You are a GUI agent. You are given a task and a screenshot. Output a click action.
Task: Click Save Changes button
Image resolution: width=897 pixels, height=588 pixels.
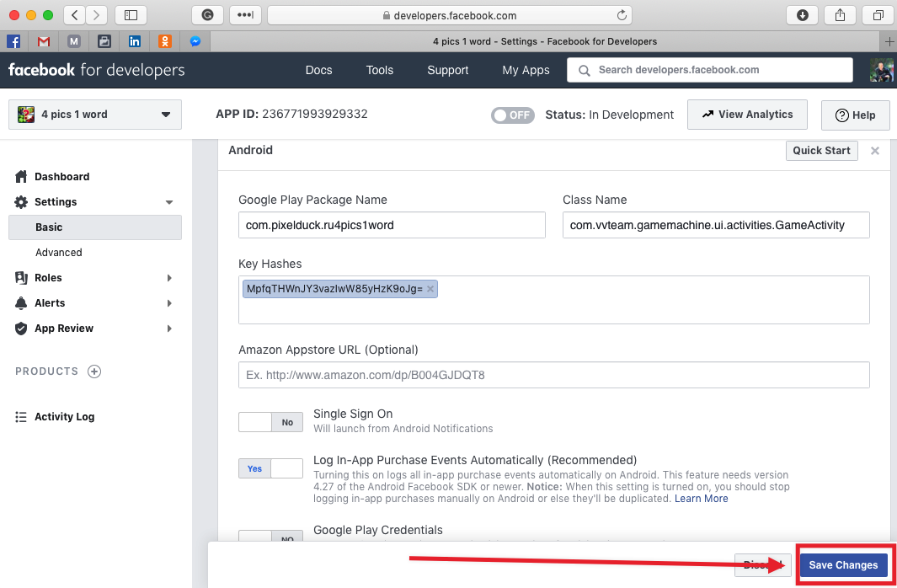[x=843, y=565]
